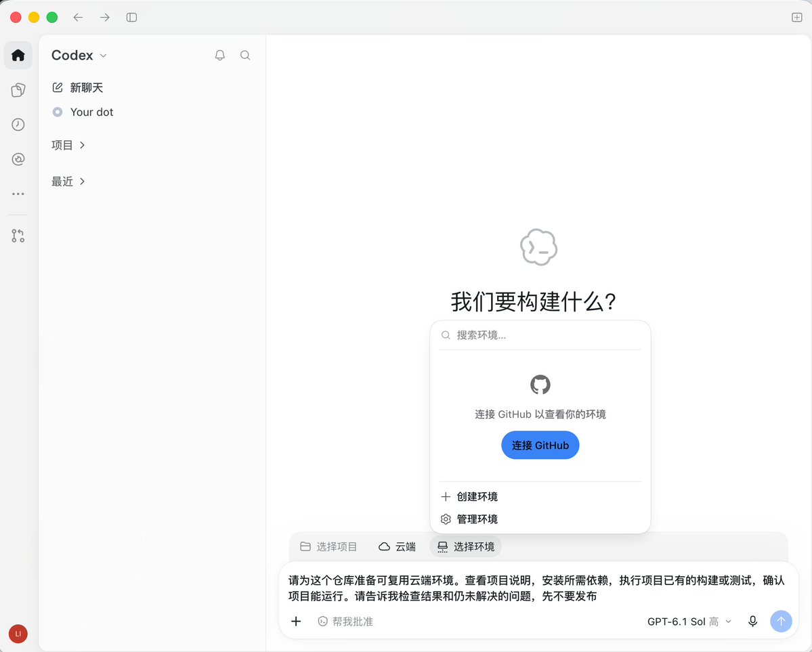Screen dimensions: 812x652
Task: Open the pull request icon in sidebar
Action: pos(18,236)
